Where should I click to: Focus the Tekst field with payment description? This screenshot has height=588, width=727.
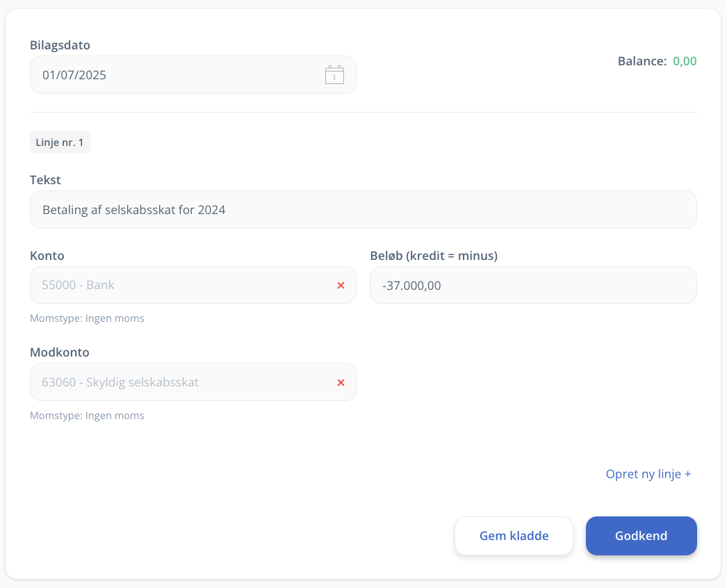(x=363, y=209)
